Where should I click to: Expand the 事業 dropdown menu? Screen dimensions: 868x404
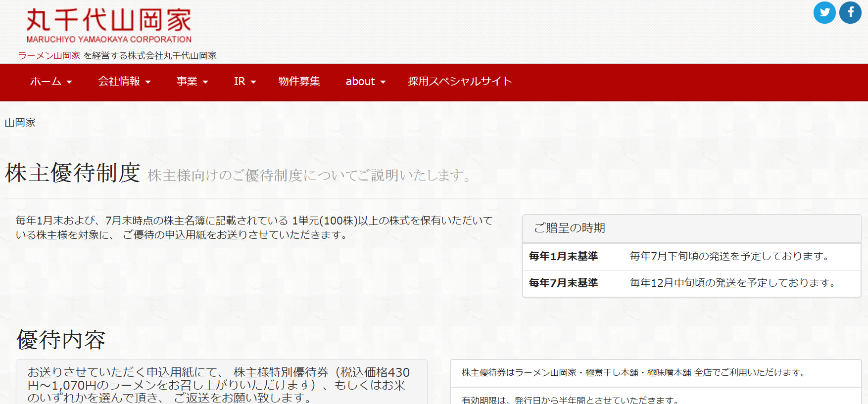[193, 82]
